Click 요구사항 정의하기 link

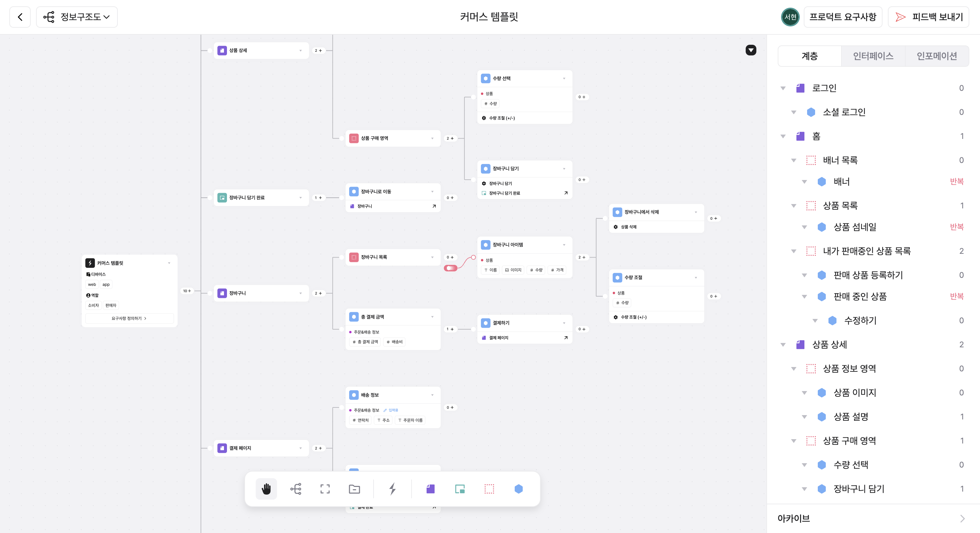coord(130,318)
